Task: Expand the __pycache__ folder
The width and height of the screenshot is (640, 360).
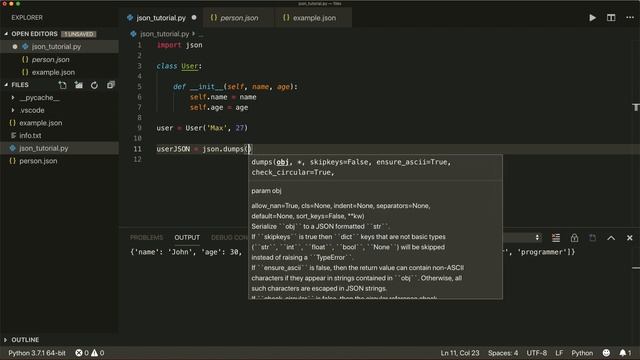Action: (x=39, y=98)
